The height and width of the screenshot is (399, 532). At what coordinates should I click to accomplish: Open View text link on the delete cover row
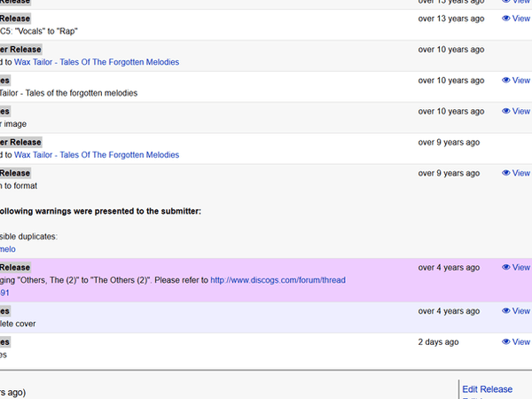[521, 311]
